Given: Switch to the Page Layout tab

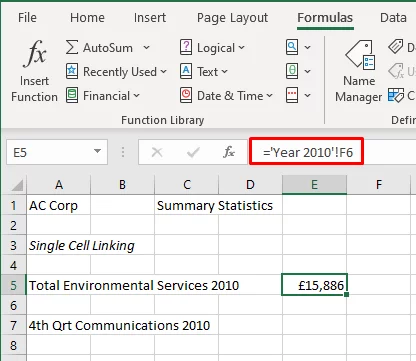Looking at the screenshot, I should [x=232, y=18].
